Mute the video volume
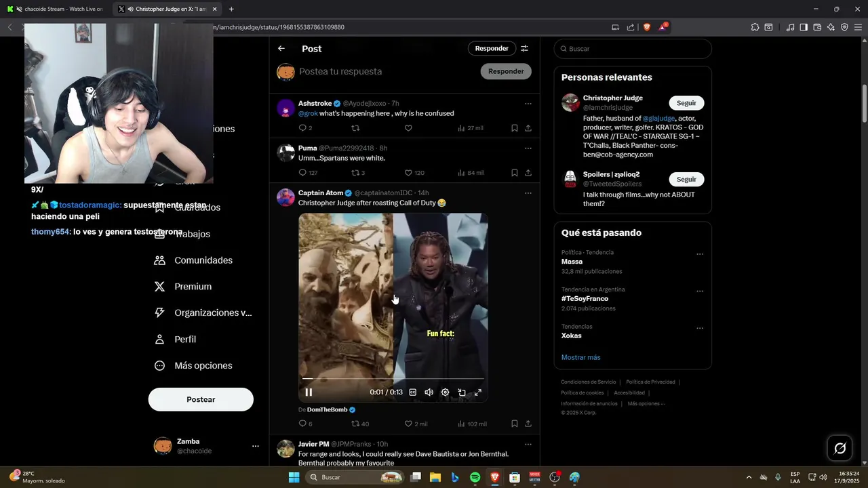 (x=429, y=392)
